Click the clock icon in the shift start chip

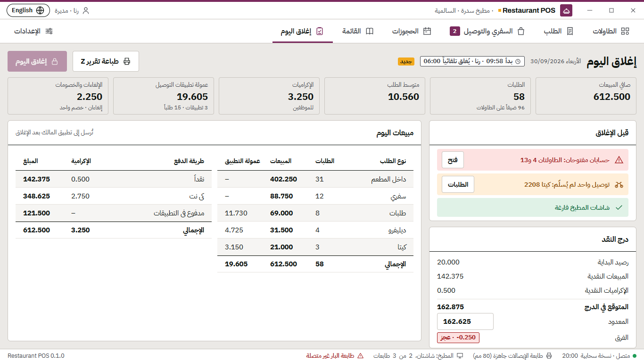tap(518, 61)
